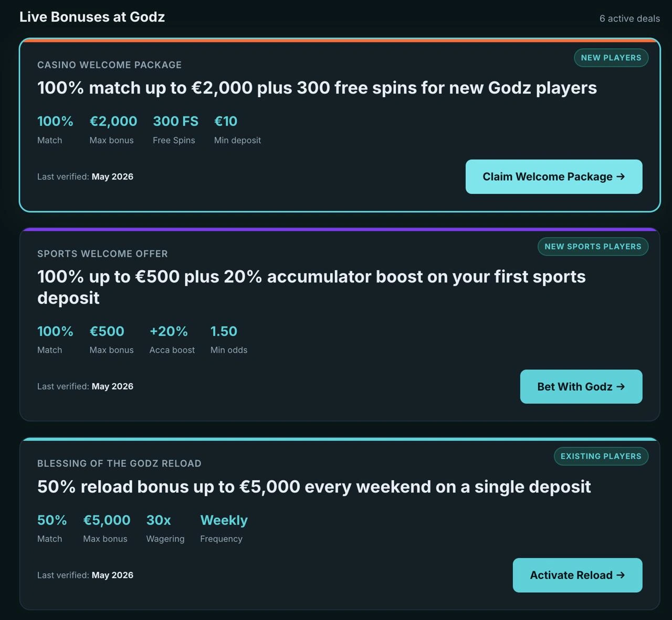The height and width of the screenshot is (620, 672).
Task: Click the Activate Reload button
Action: coord(577,575)
